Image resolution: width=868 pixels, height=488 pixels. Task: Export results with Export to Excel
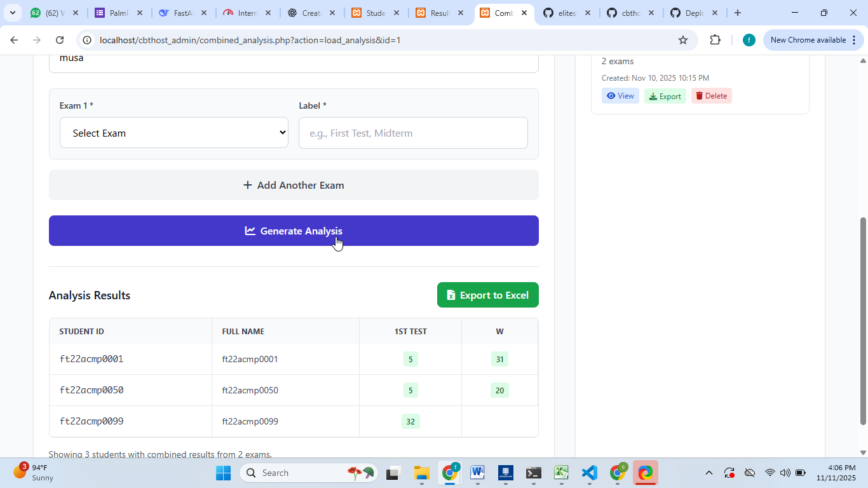click(488, 295)
